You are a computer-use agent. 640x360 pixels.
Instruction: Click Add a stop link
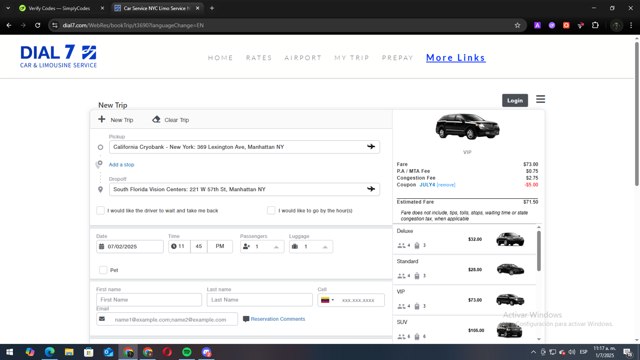(x=121, y=164)
